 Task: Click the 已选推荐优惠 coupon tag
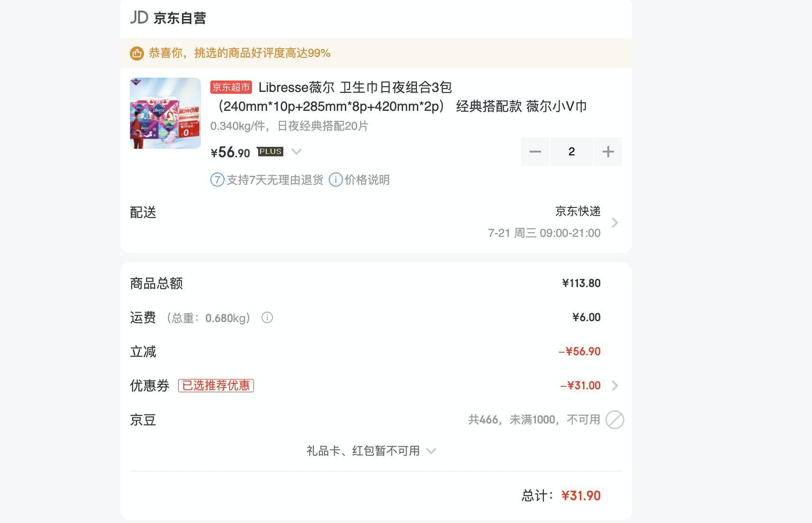point(216,386)
